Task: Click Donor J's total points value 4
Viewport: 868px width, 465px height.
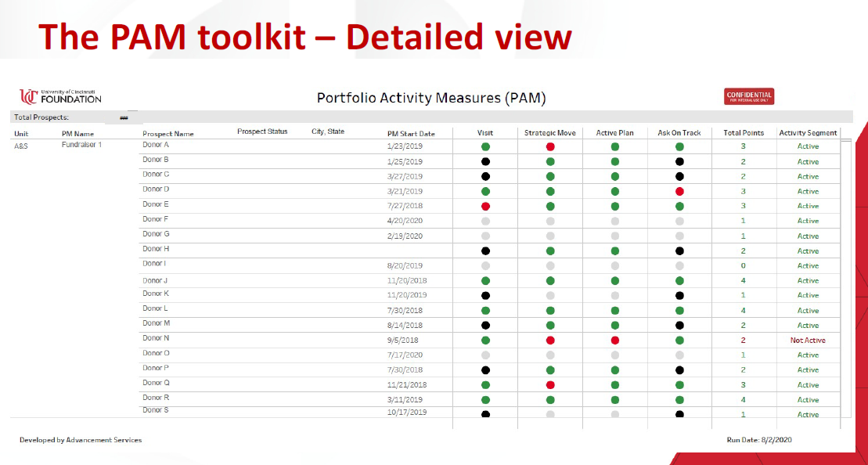Action: (744, 281)
